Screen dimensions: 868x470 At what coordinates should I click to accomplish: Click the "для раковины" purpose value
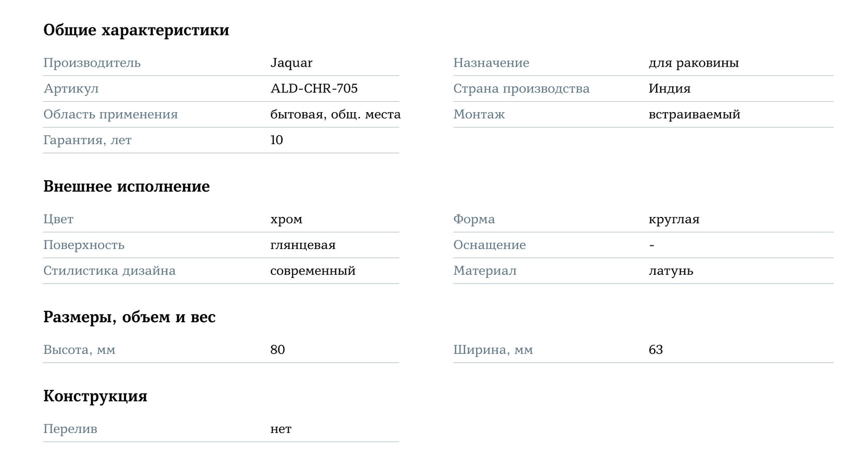tap(693, 63)
